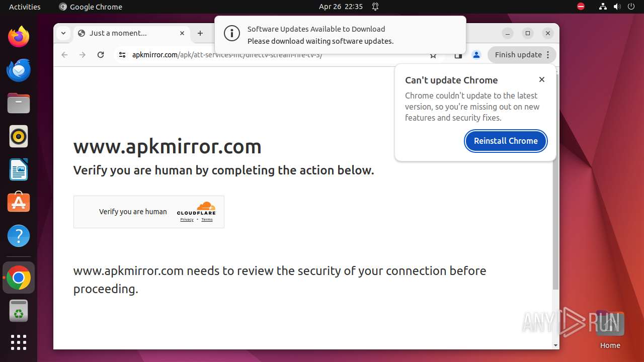Dismiss the Can't update Chrome popup
644x362 pixels.
542,79
